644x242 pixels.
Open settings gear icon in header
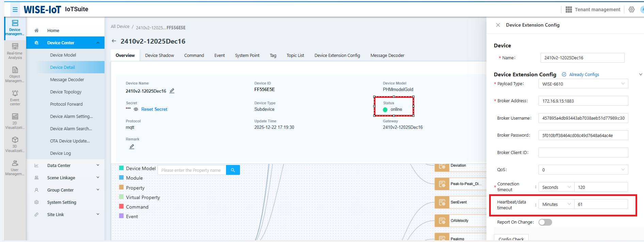[631, 10]
